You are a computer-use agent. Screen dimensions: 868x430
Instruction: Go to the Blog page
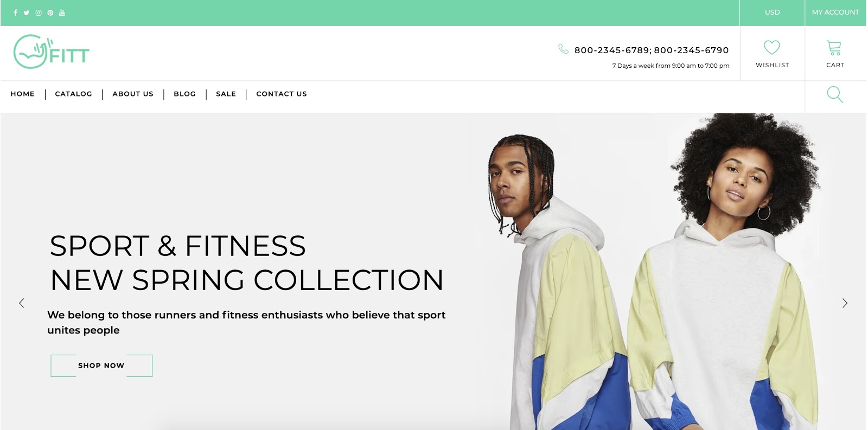(x=184, y=94)
